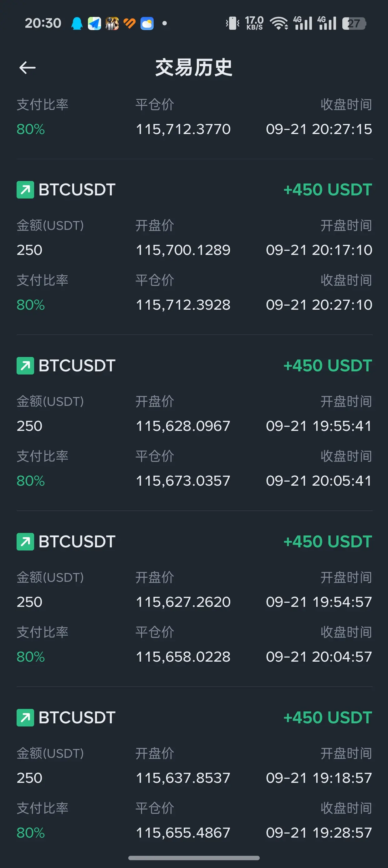The height and width of the screenshot is (868, 388).
Task: Tap the PUBG game notification icon
Action: point(112,23)
